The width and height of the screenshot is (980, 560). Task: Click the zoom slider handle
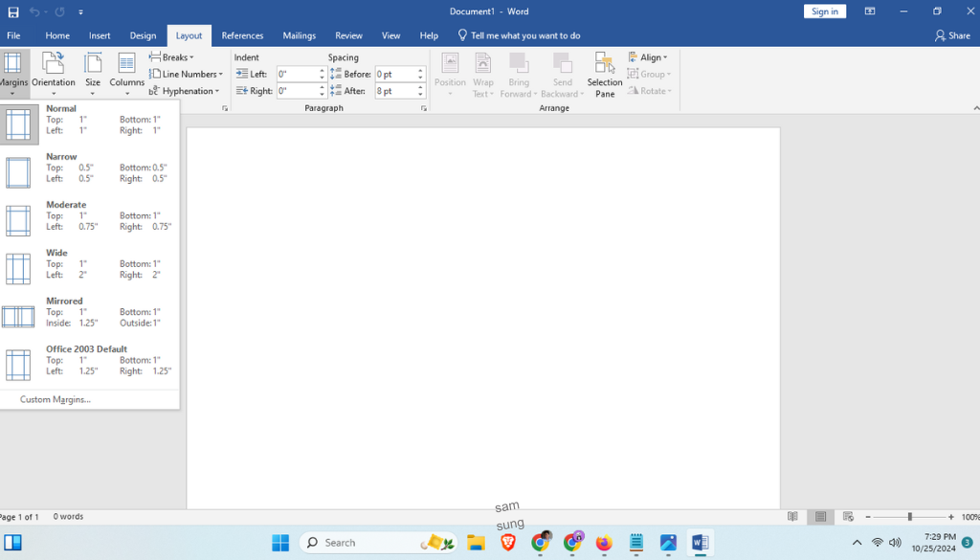pos(910,517)
